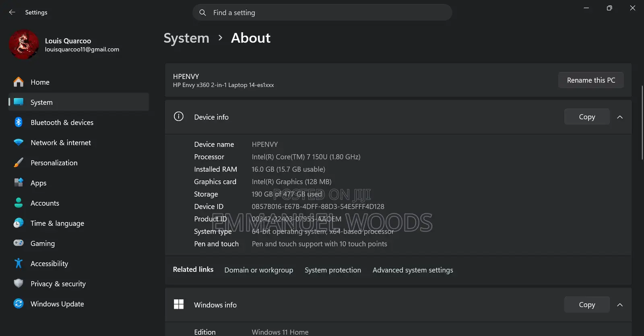Open Advanced system settings link
The width and height of the screenshot is (644, 336).
[413, 270]
